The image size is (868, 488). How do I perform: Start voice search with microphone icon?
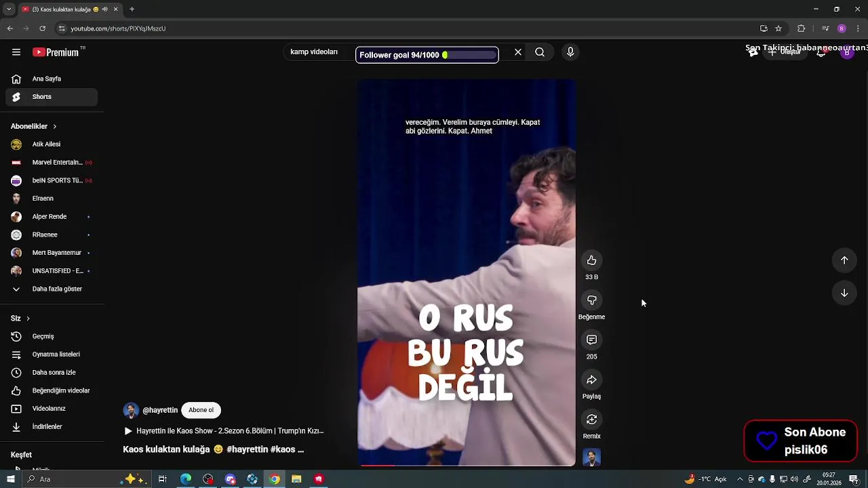click(570, 52)
